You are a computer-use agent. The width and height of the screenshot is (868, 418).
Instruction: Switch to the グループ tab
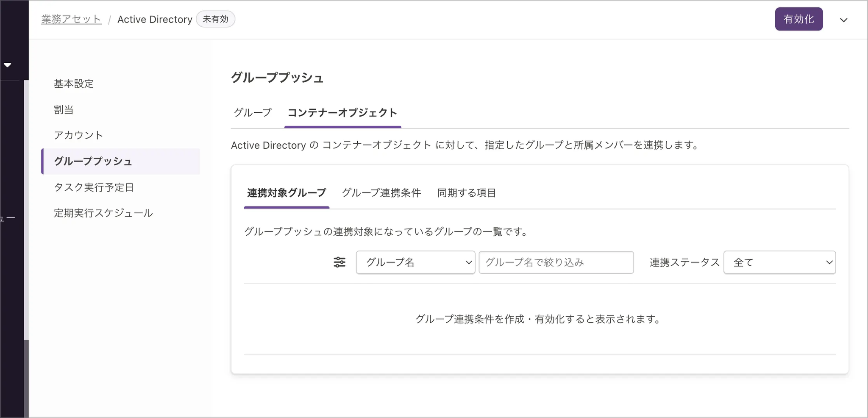click(253, 113)
